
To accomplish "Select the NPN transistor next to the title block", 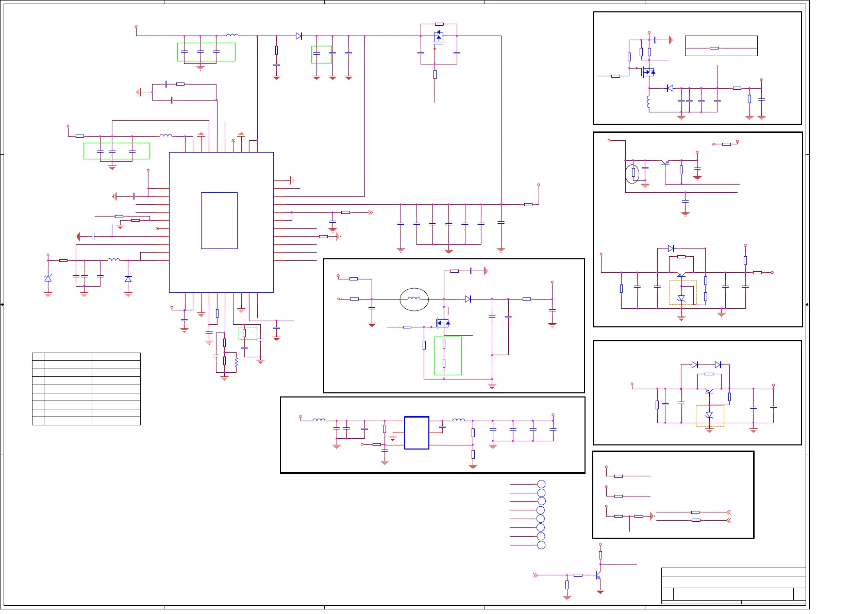I will tap(598, 575).
